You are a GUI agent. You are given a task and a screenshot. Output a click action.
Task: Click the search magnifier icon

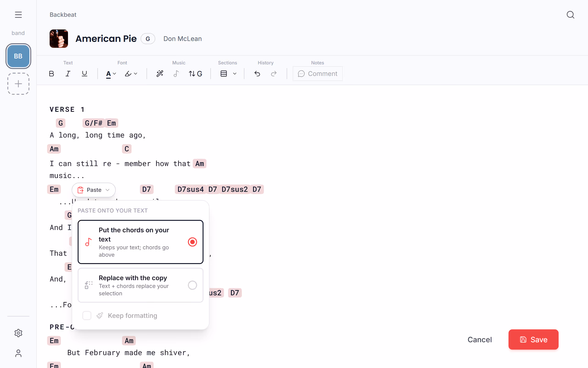coord(570,15)
